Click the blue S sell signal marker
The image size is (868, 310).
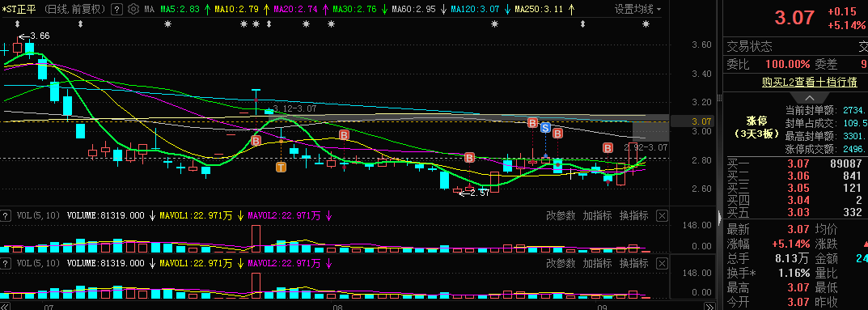point(545,129)
